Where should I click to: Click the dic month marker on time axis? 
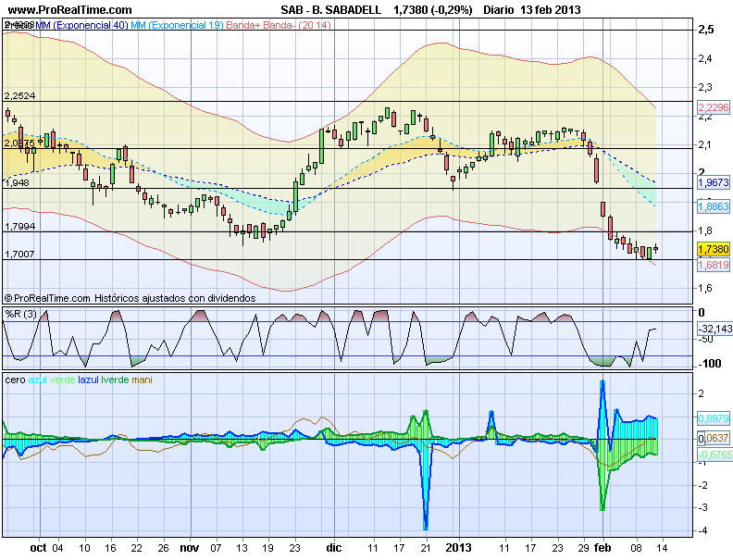(333, 547)
